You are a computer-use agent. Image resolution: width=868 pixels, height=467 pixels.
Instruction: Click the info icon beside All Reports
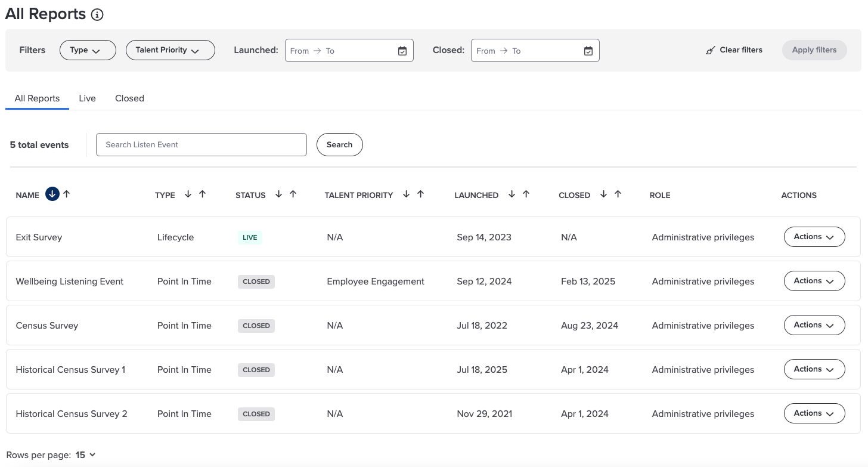(97, 15)
